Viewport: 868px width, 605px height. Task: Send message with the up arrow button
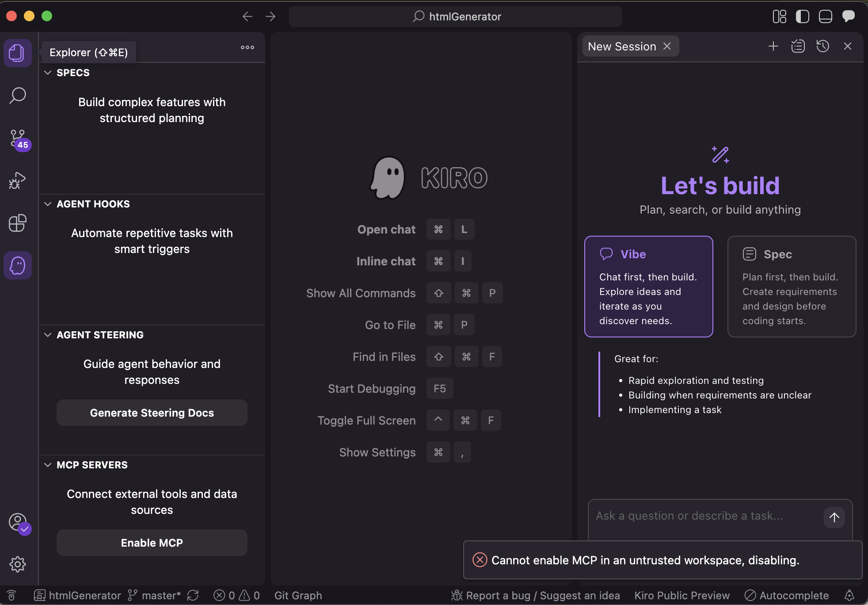pos(834,517)
